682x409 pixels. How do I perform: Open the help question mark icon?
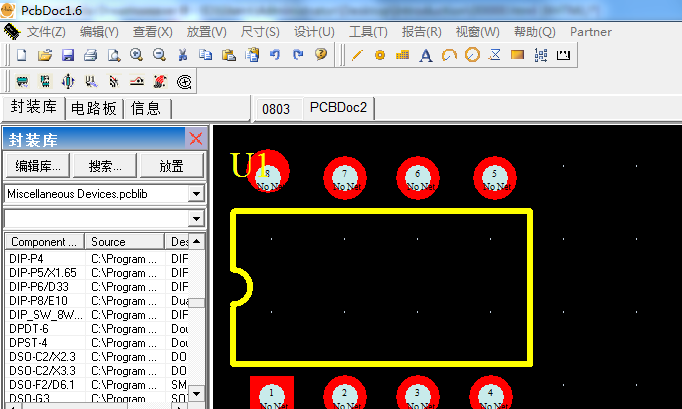pos(321,55)
